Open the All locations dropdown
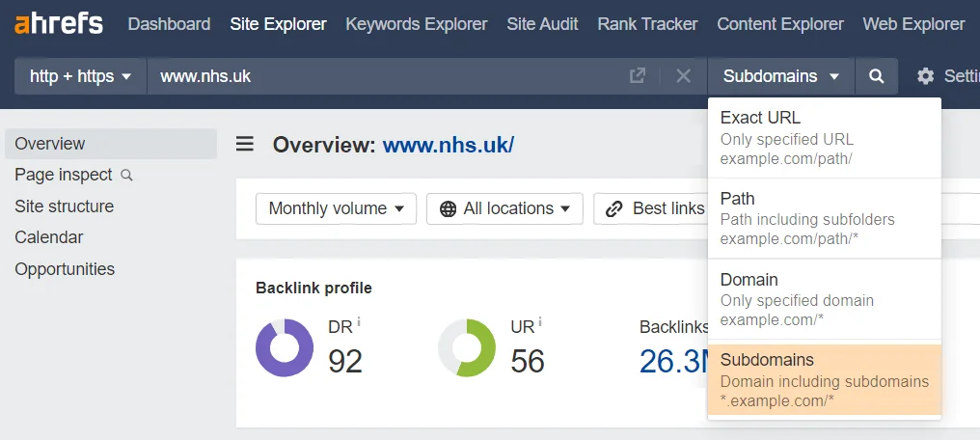The width and height of the screenshot is (980, 440). [x=505, y=208]
